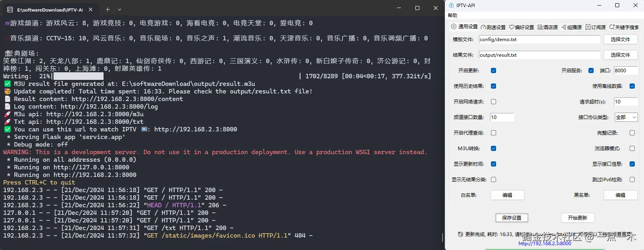Viewport: 644px width, 250px height.
Task: Switch to the E:\softwareDownload\IPTV-A terminal tab
Action: click(x=50, y=9)
